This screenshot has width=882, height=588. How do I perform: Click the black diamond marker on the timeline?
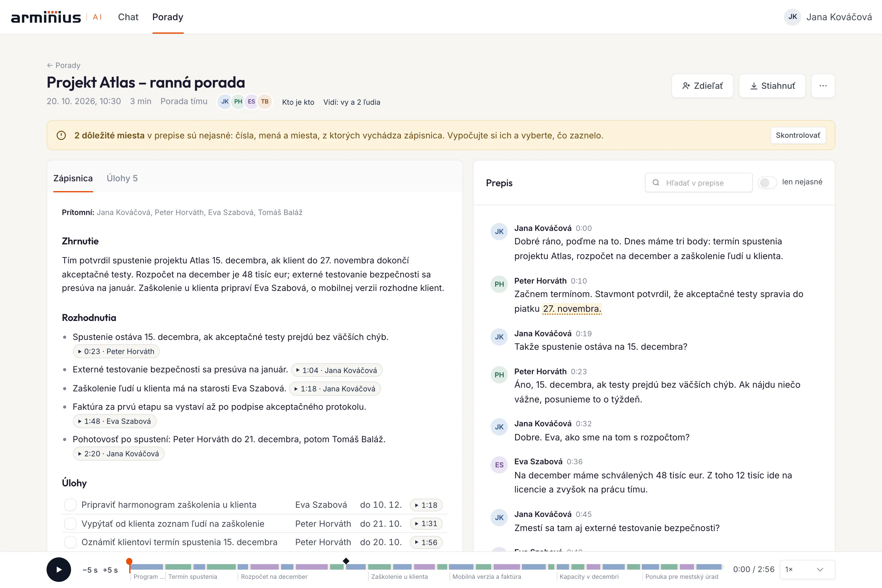[x=346, y=561]
